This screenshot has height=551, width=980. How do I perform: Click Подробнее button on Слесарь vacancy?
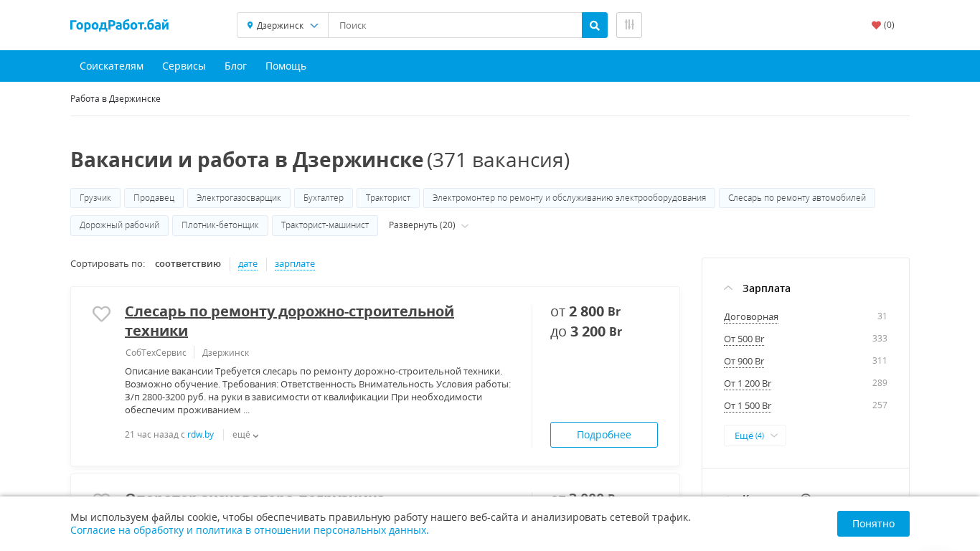click(604, 435)
